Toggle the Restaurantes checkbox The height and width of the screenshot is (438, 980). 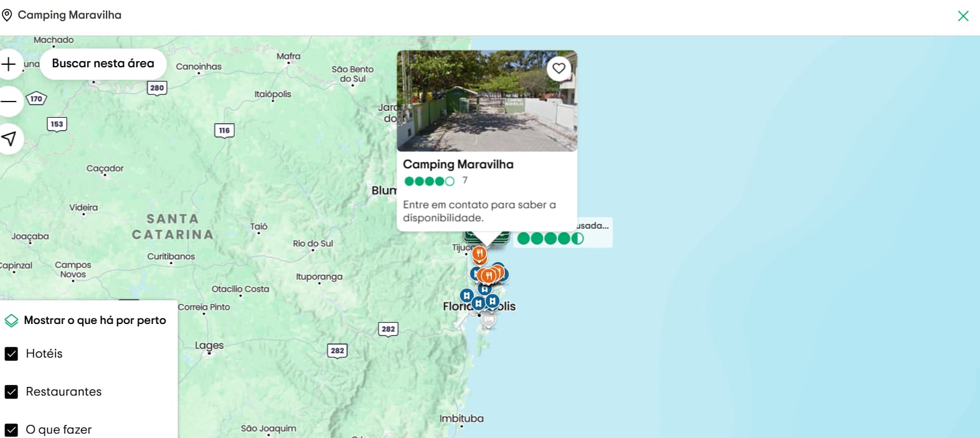(x=11, y=392)
